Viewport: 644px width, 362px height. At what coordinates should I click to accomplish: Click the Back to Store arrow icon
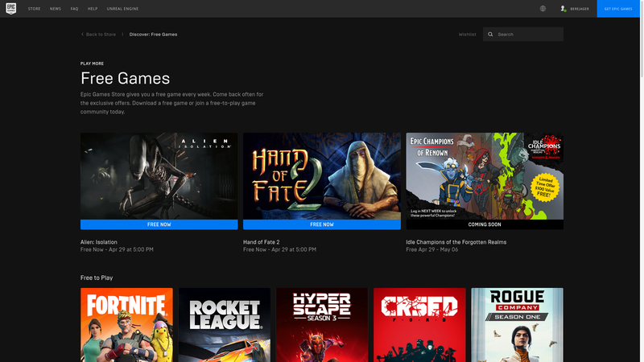tap(82, 35)
